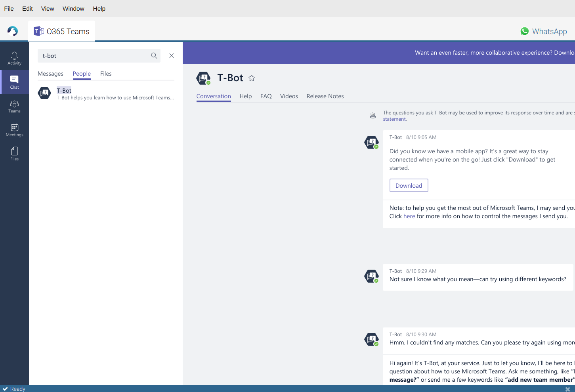The width and height of the screenshot is (575, 392).
Task: Click the search magnifier icon
Action: pyautogui.click(x=154, y=56)
